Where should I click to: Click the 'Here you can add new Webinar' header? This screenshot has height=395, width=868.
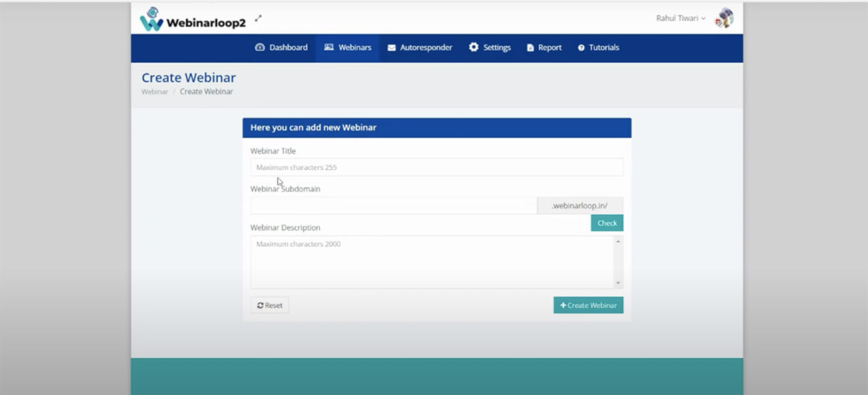point(437,127)
